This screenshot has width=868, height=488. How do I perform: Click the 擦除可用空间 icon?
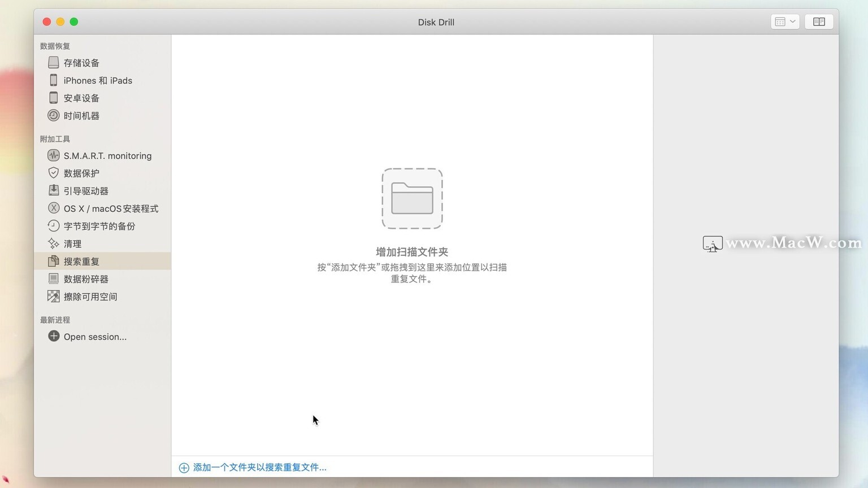pyautogui.click(x=53, y=296)
